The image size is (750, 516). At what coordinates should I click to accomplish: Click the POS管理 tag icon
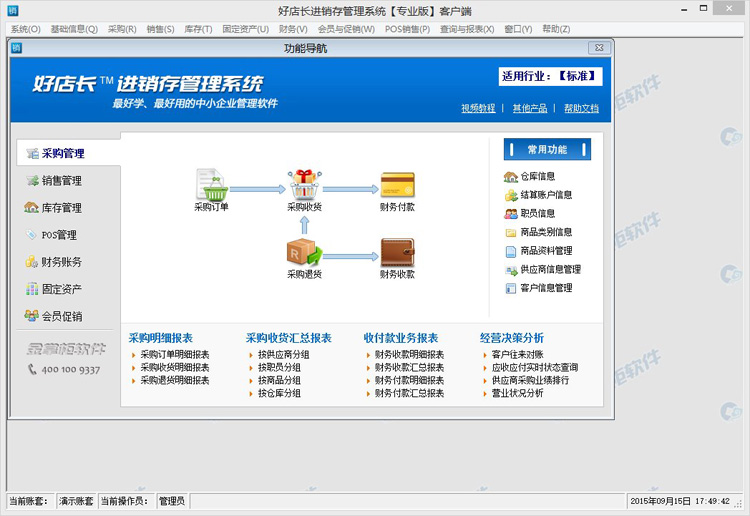tap(31, 235)
